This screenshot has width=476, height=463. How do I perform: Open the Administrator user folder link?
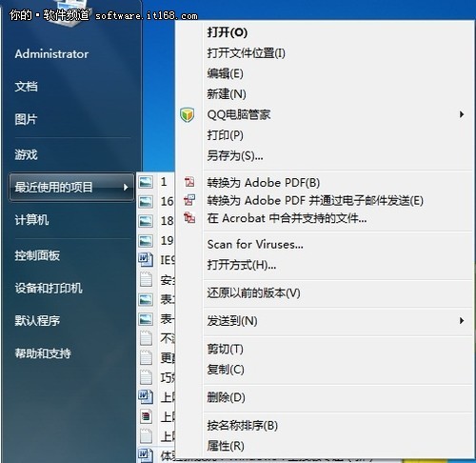point(51,54)
